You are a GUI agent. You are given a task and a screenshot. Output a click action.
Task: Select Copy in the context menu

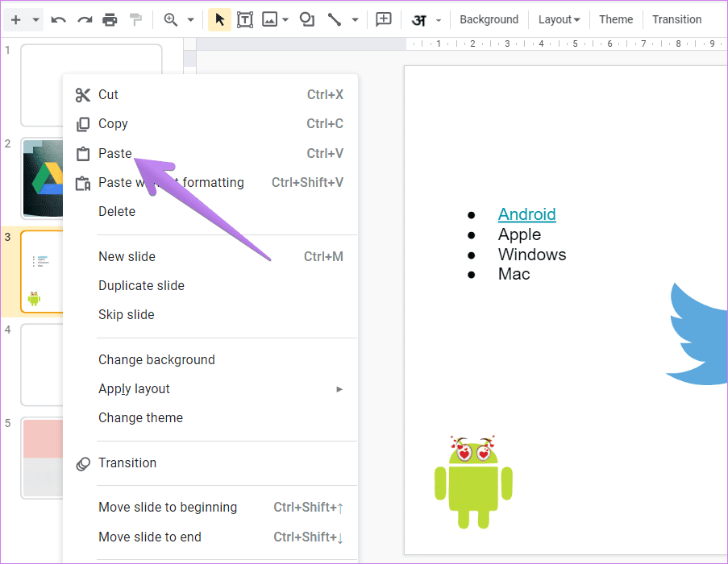[210, 124]
